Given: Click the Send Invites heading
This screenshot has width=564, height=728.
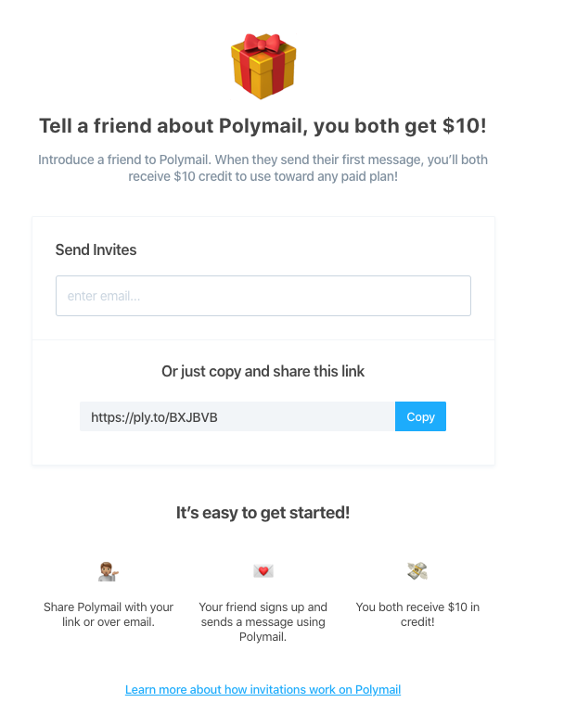Looking at the screenshot, I should 96,249.
